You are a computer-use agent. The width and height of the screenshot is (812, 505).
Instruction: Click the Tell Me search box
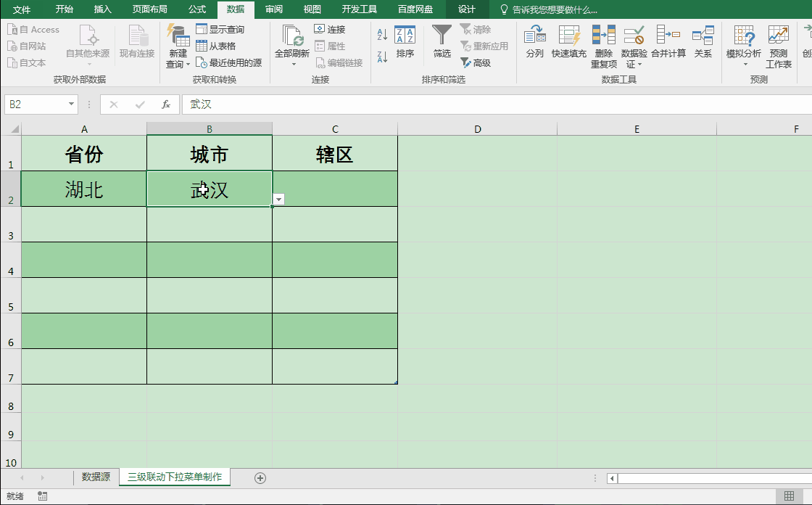(549, 9)
